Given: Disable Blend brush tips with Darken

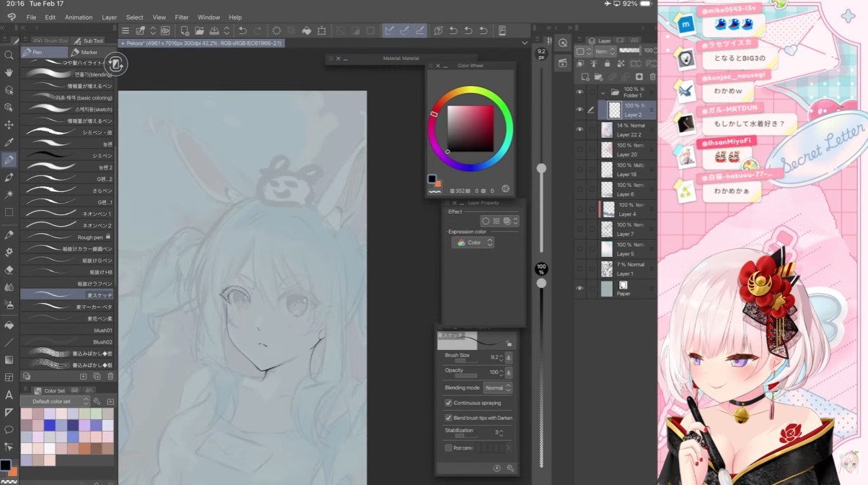Looking at the screenshot, I should coord(448,418).
